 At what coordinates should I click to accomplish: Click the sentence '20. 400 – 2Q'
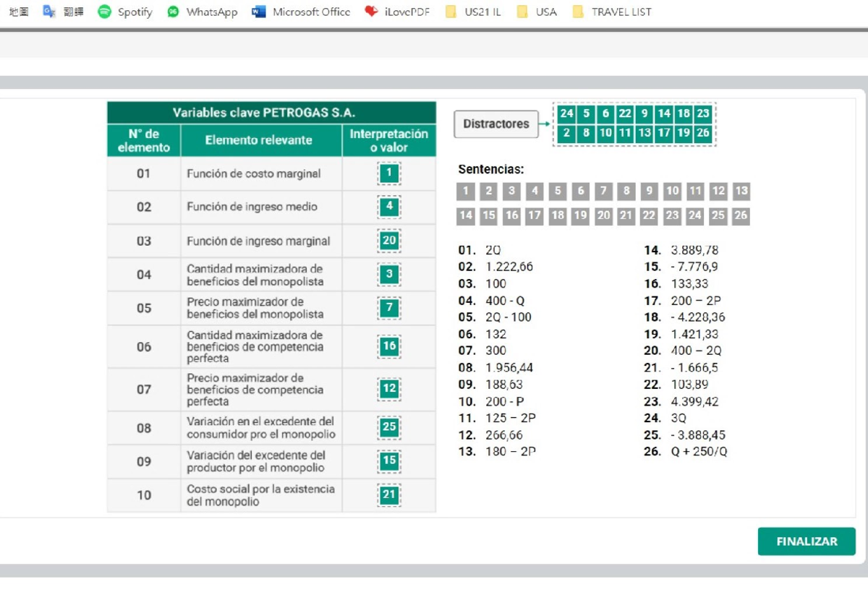pyautogui.click(x=683, y=351)
